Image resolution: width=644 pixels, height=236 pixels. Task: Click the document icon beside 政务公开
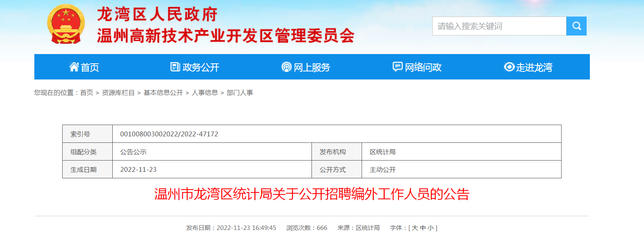(x=175, y=67)
